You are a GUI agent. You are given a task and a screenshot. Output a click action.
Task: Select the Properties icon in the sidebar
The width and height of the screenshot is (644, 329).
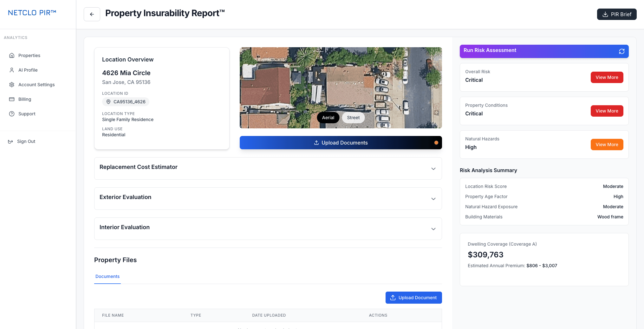click(12, 55)
